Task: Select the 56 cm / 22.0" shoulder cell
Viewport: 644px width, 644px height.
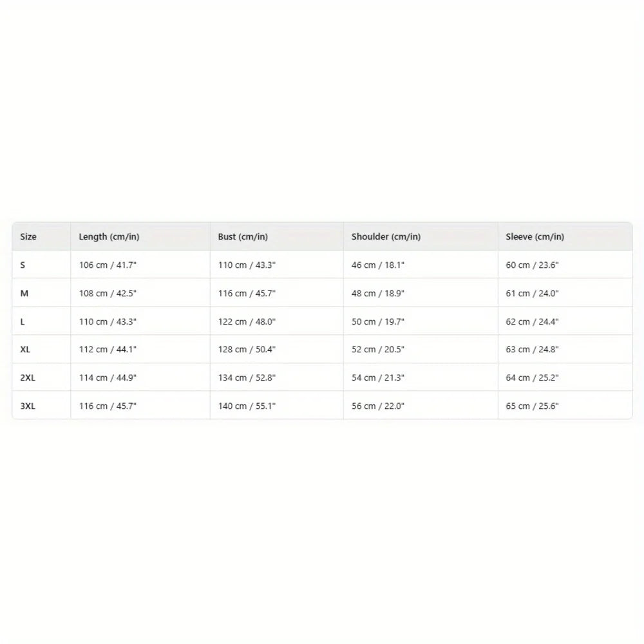Action: pyautogui.click(x=377, y=406)
